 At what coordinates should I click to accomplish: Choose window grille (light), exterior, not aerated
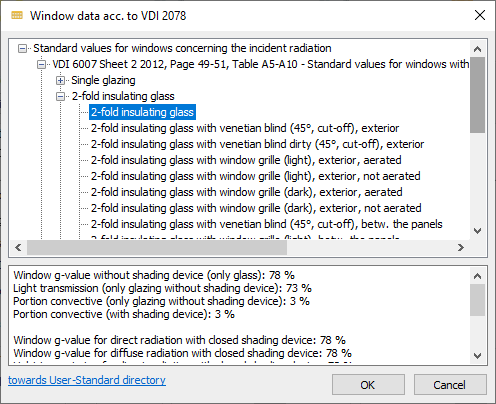(255, 176)
